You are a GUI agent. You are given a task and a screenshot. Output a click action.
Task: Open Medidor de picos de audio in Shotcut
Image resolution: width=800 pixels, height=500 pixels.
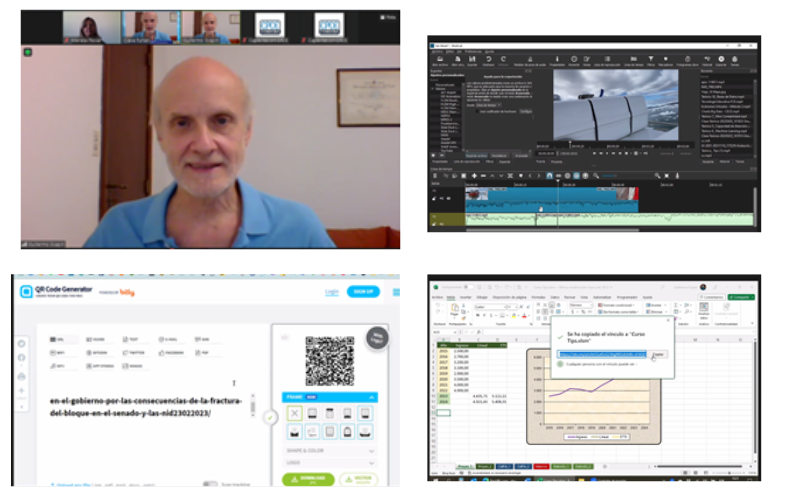coord(530,59)
